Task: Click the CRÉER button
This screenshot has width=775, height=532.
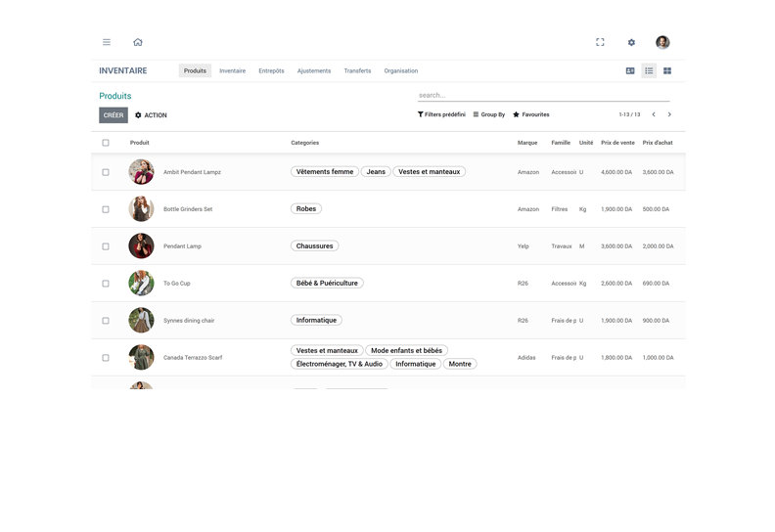Action: click(x=114, y=115)
